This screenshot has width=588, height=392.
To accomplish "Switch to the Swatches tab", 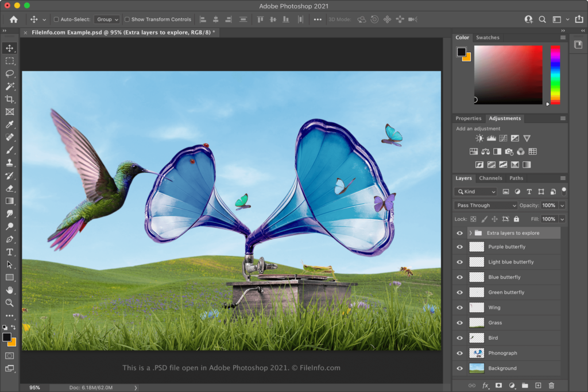I will pos(488,38).
